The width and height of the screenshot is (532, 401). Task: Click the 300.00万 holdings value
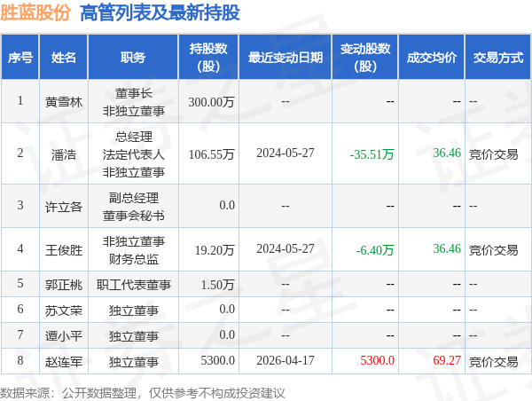coord(211,102)
